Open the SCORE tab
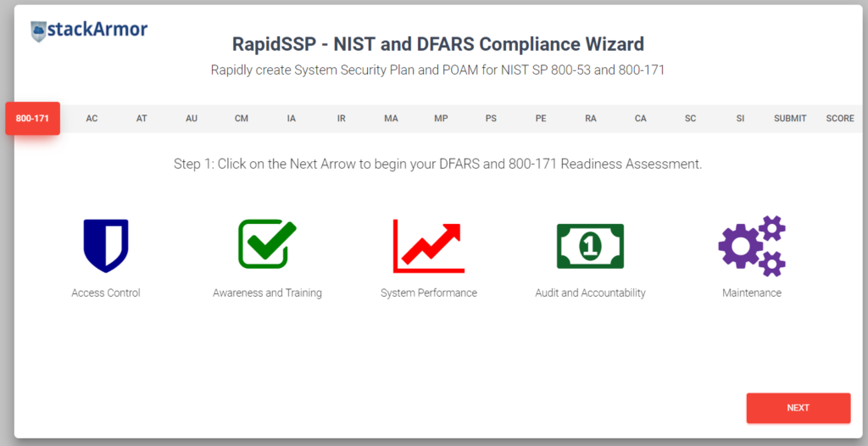The height and width of the screenshot is (446, 868). (x=840, y=119)
